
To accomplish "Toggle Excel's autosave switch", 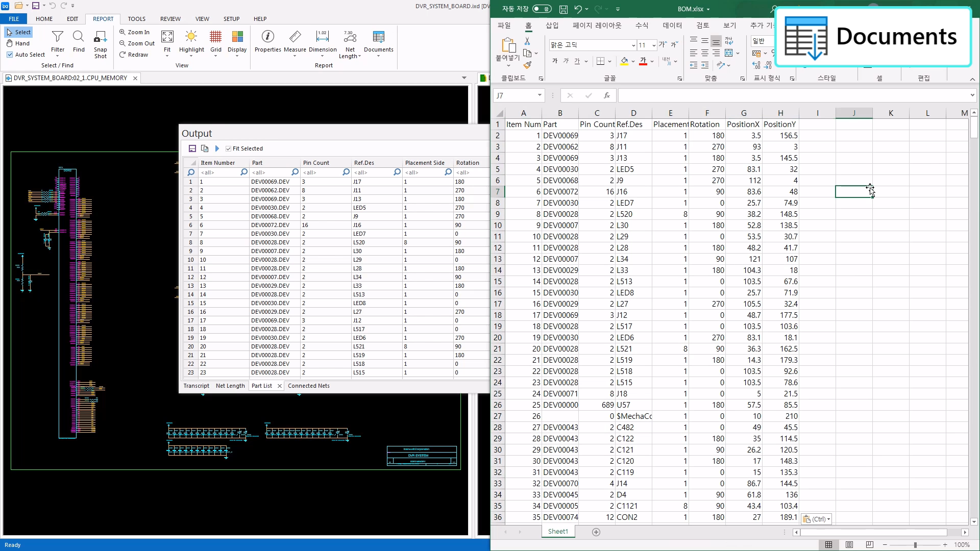I will pos(542,9).
